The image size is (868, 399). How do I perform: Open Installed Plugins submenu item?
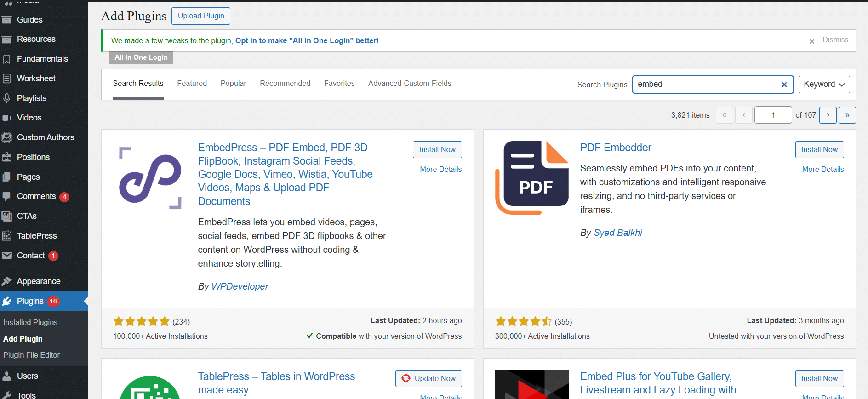pos(30,323)
